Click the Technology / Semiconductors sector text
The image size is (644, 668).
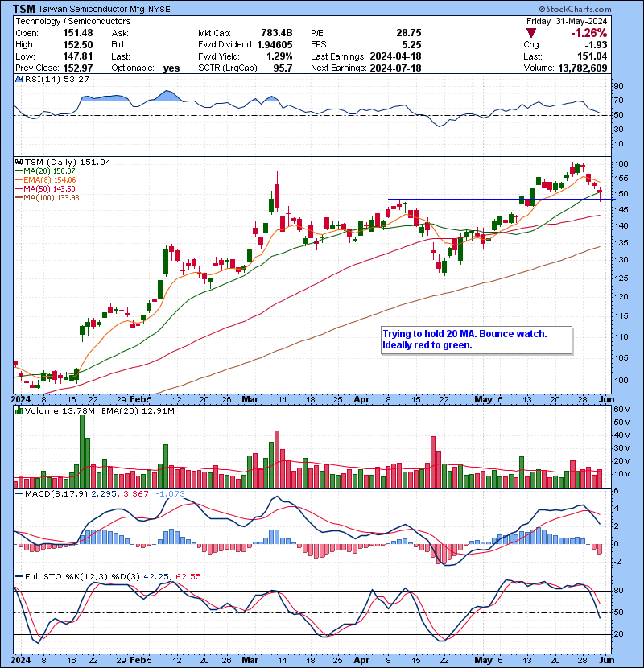pos(73,21)
